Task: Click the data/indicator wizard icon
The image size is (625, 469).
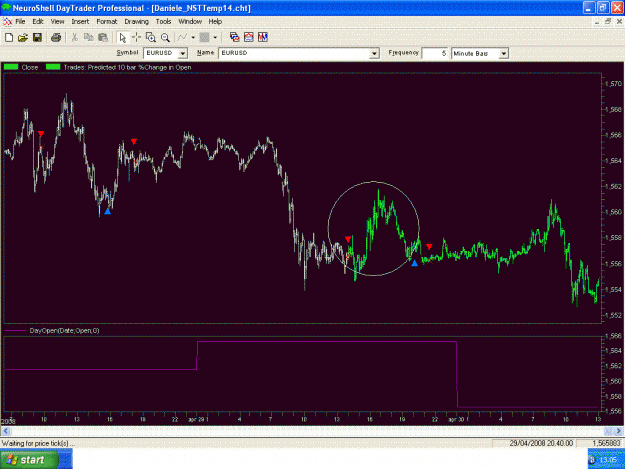Action: point(234,37)
